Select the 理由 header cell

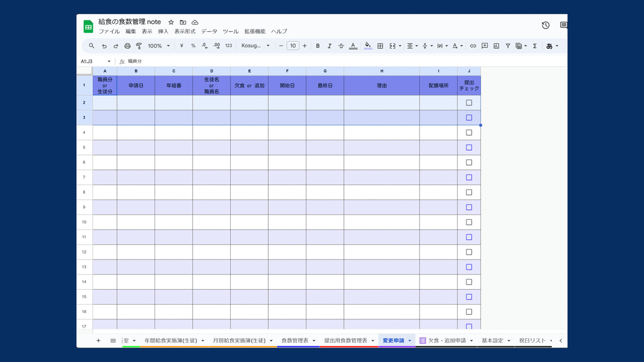tap(382, 85)
